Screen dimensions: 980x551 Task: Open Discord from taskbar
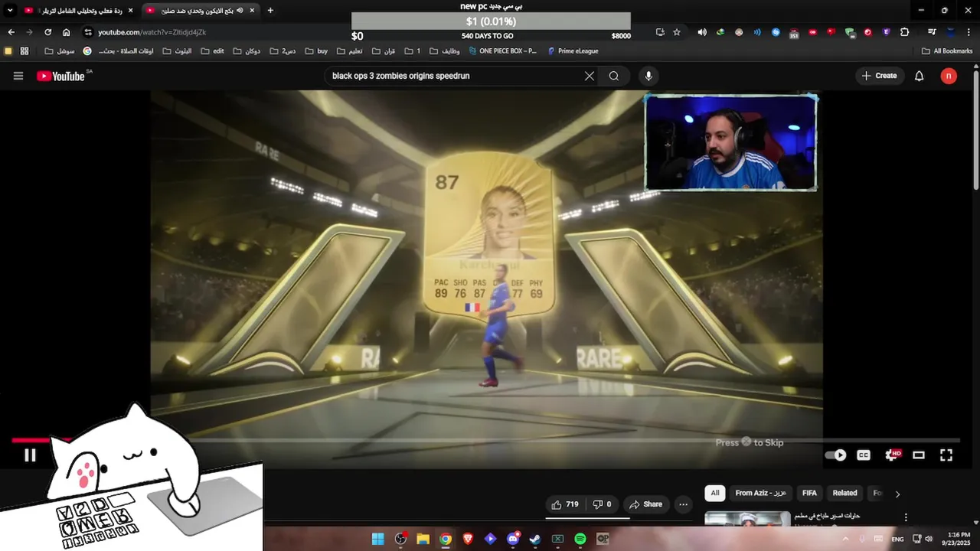pos(513,539)
